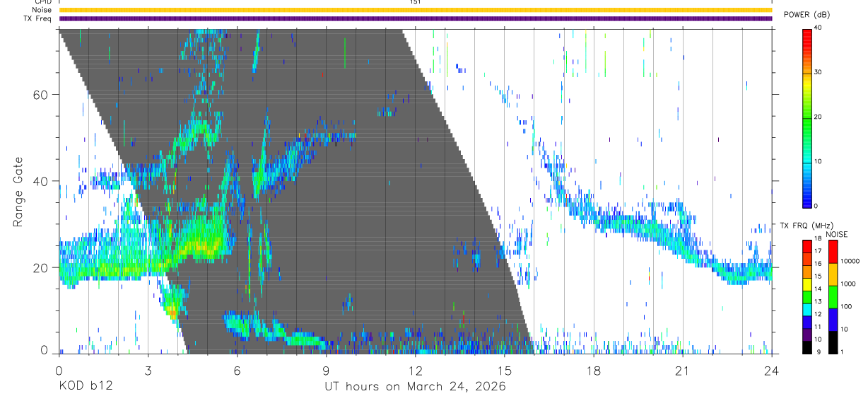Click the "21" hour label on the UT axis
This screenshot has height=401, width=868.
tap(682, 371)
